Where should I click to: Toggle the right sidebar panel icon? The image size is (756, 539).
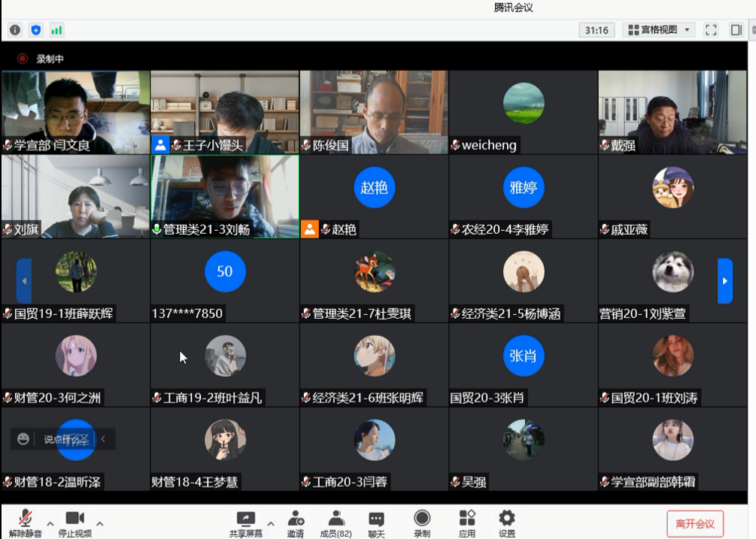pyautogui.click(x=736, y=30)
